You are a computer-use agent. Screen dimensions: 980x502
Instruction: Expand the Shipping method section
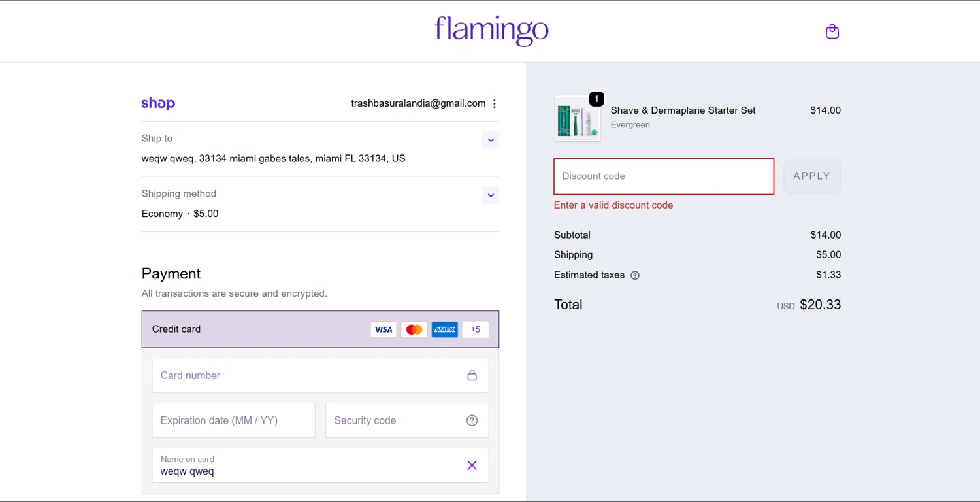pos(491,195)
